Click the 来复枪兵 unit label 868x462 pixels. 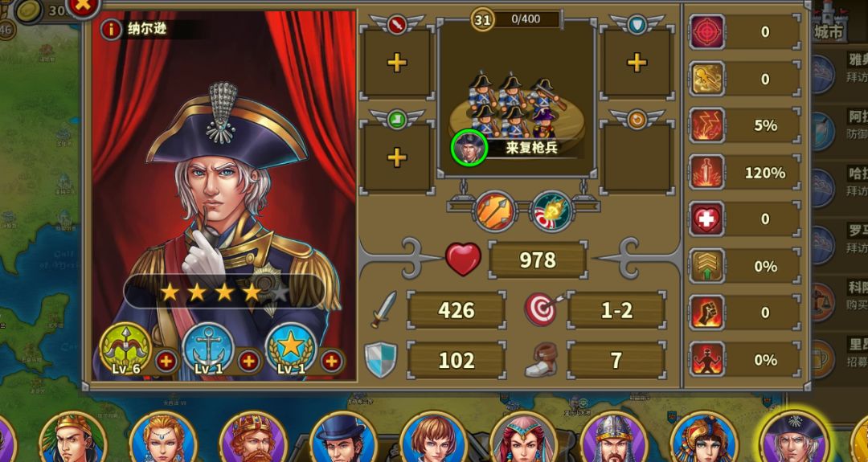[x=531, y=148]
